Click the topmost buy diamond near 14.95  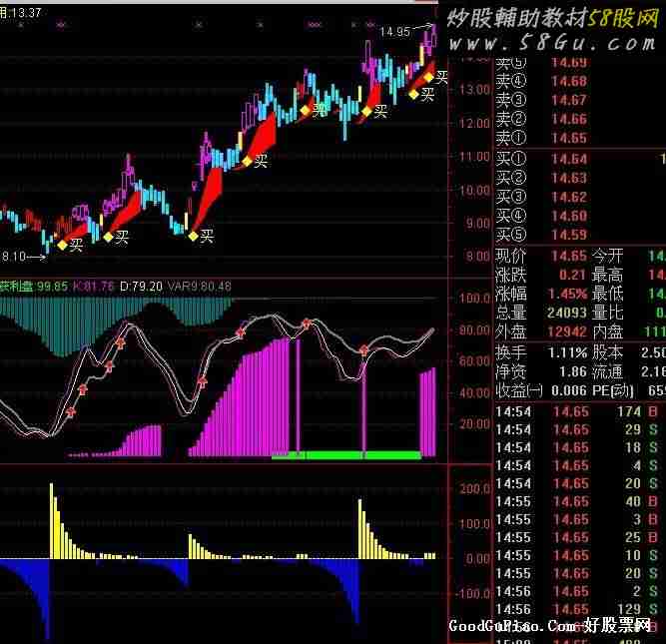(x=429, y=77)
